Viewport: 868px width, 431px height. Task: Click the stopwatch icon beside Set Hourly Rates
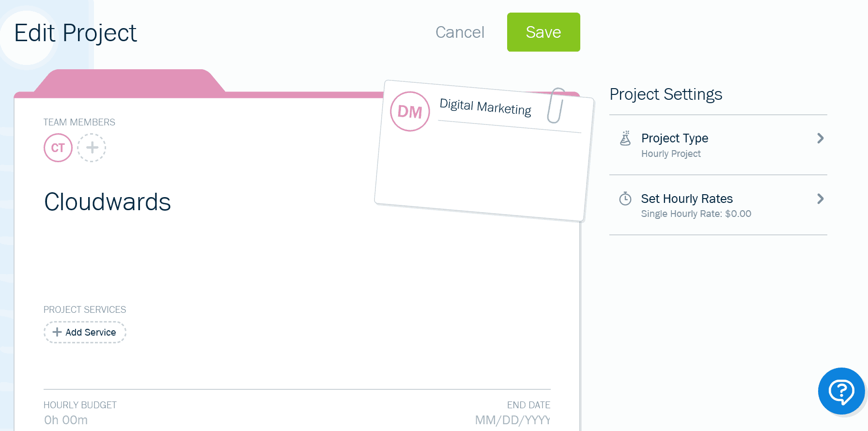click(625, 199)
